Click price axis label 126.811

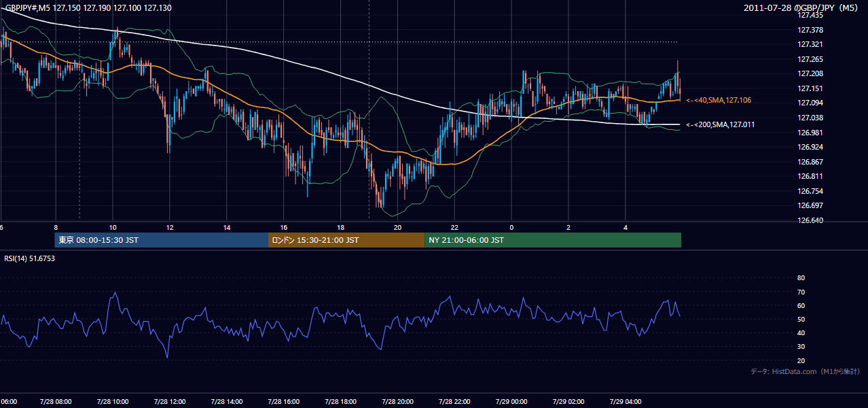pos(810,176)
